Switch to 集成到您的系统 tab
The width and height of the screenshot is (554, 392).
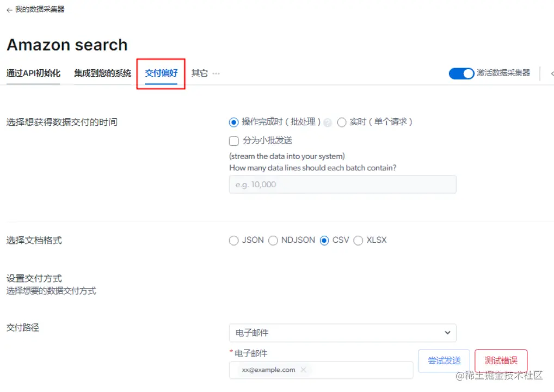click(102, 73)
